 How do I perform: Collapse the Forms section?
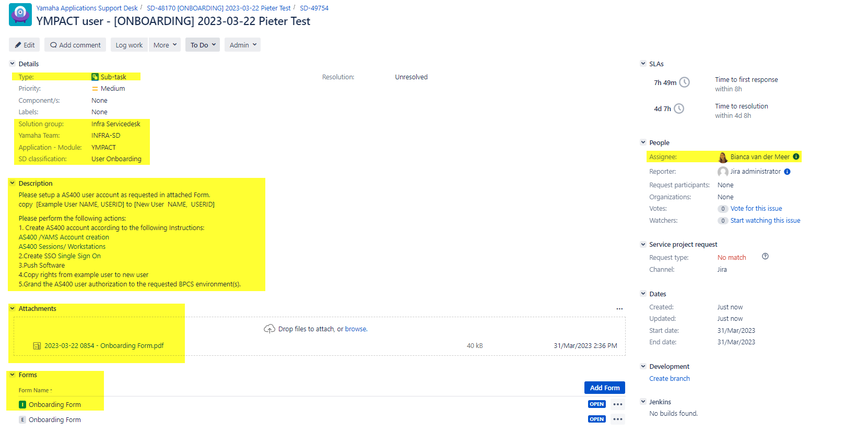(12, 375)
